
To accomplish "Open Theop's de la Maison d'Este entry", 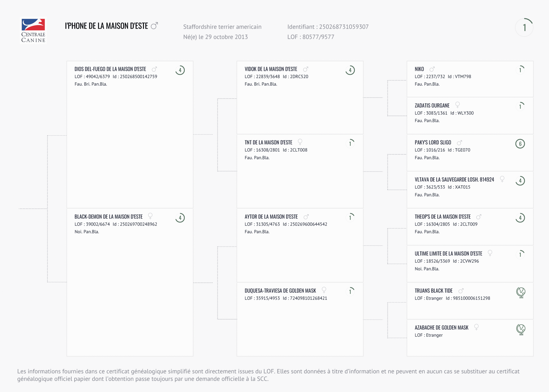I will (x=442, y=217).
